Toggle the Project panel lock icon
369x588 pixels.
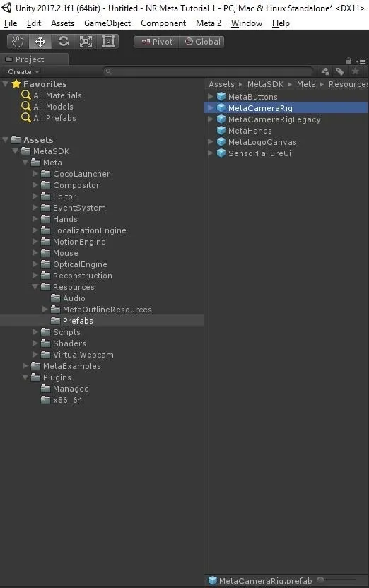coord(348,61)
